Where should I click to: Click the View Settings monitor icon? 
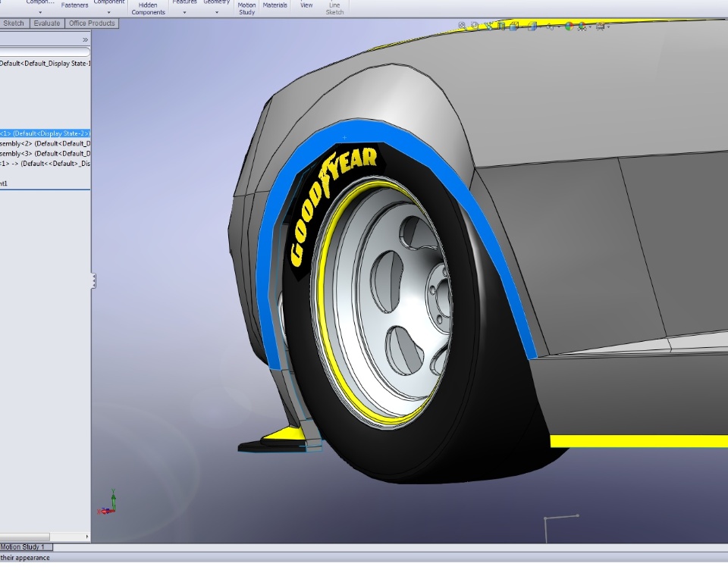(601, 27)
